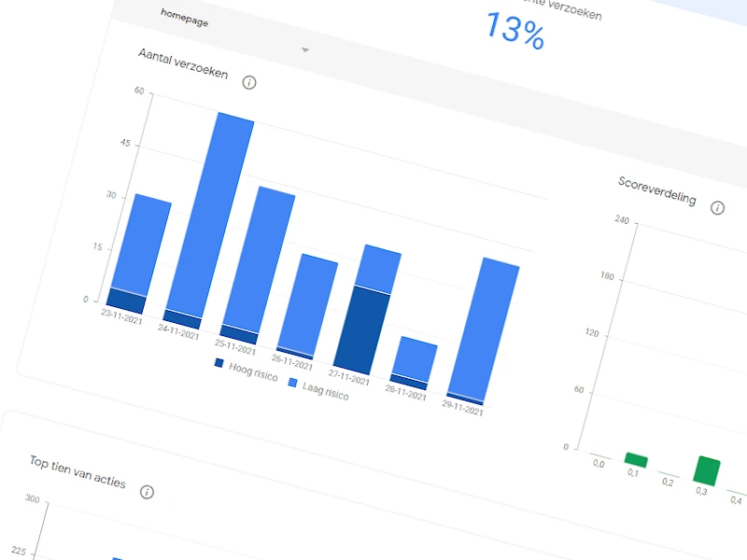The height and width of the screenshot is (560, 747).
Task: Select the Laag risico legend label
Action: pyautogui.click(x=326, y=391)
